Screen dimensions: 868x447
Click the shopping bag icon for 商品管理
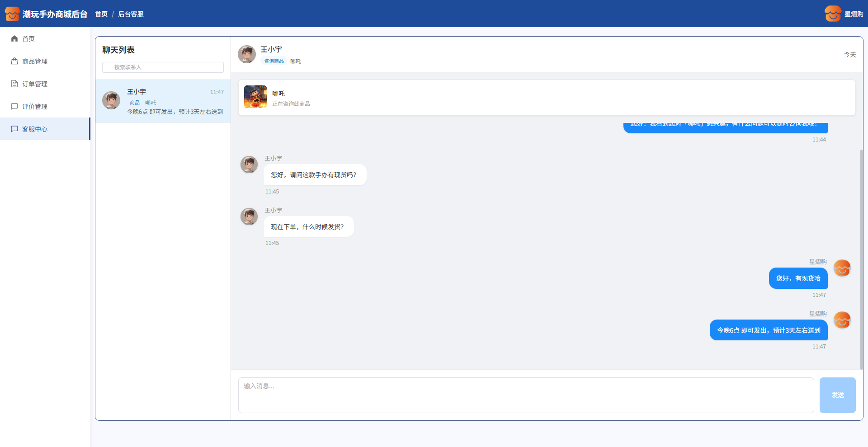pos(14,61)
